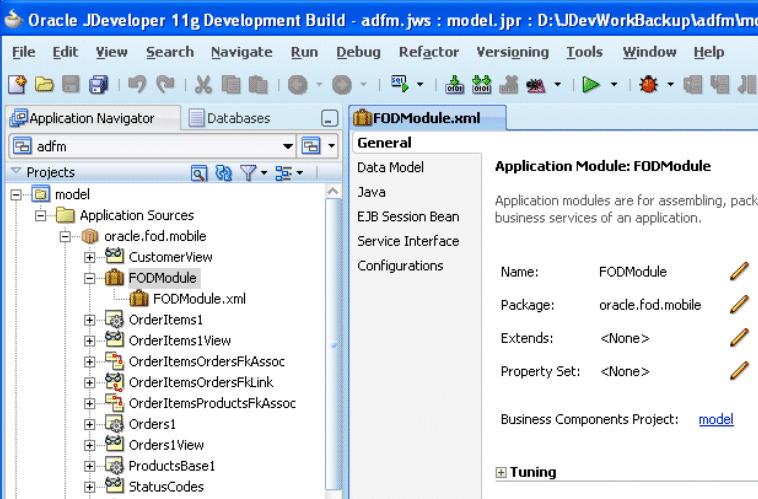Click the Save All toolbar icon
The image size is (758, 499).
click(99, 85)
